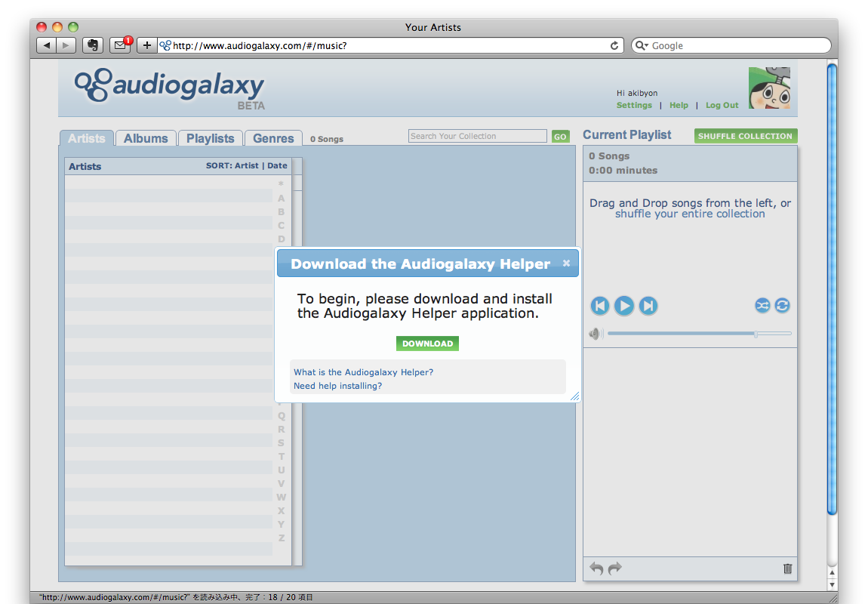Reload page using the address bar refresh icon
The image size is (868, 604).
point(614,46)
